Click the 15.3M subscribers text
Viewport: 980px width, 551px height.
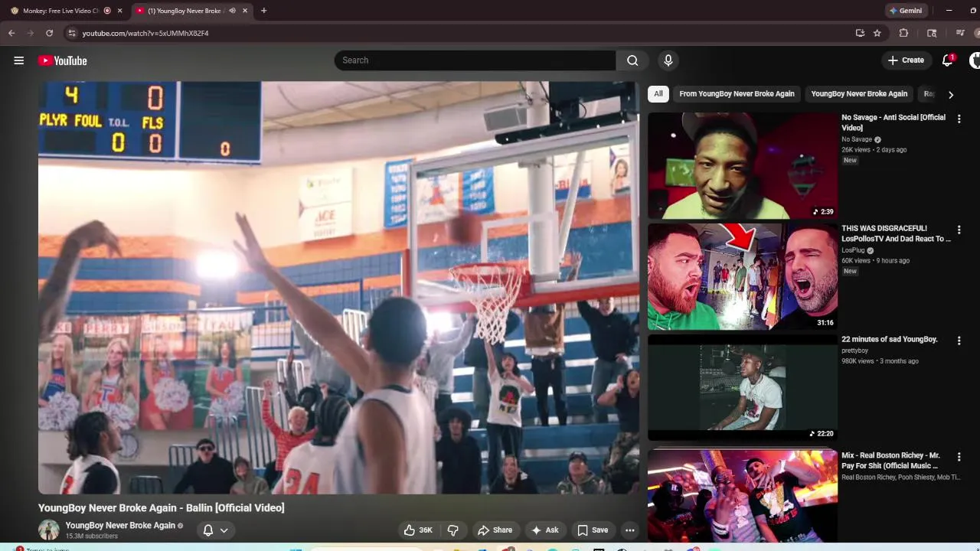click(92, 536)
